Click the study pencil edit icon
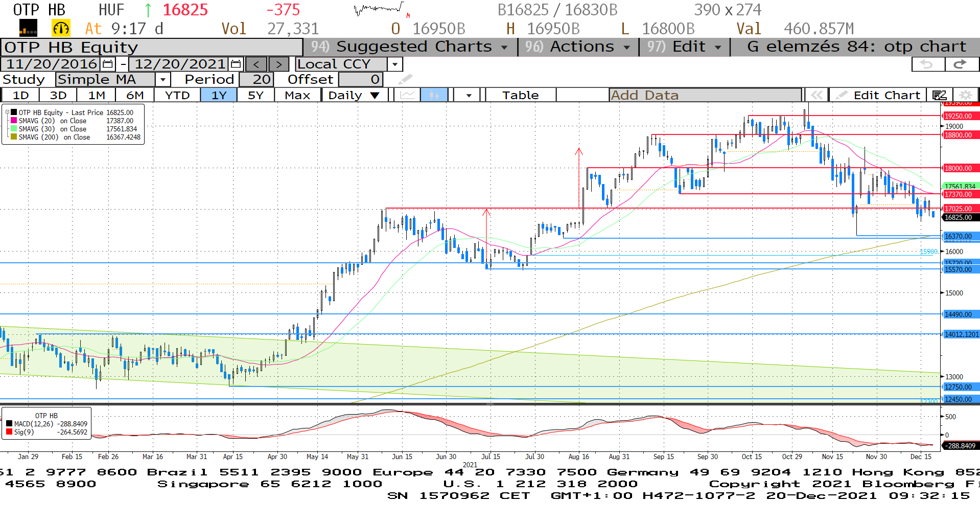Image resolution: width=980 pixels, height=524 pixels. tap(405, 79)
